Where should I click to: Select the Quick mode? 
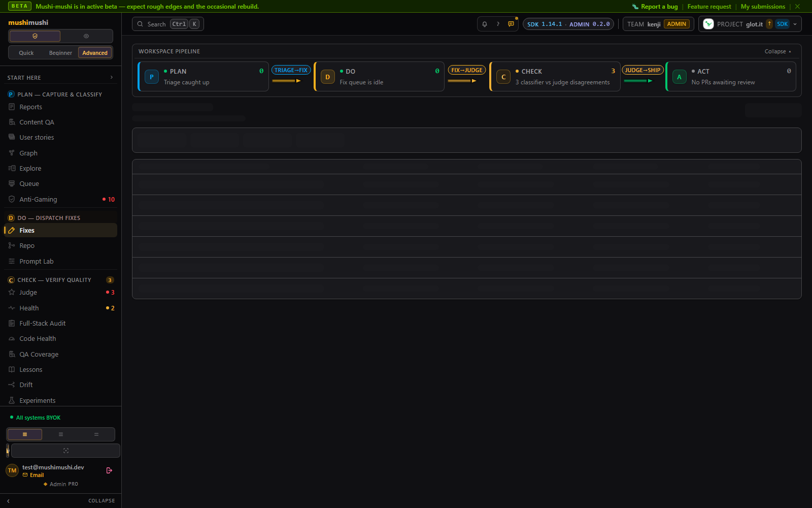[26, 53]
